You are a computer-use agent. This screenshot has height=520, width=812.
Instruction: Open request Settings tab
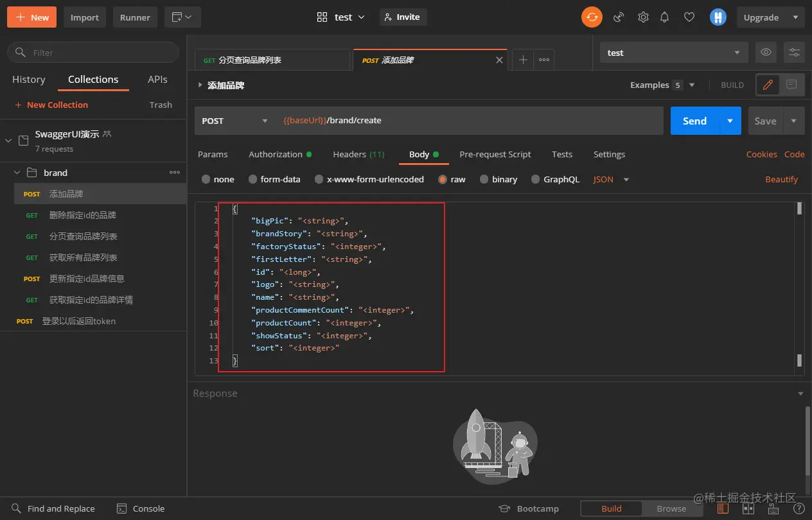pyautogui.click(x=609, y=154)
